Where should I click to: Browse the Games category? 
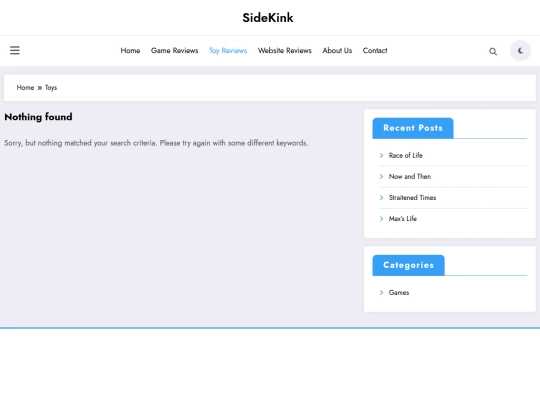coord(399,292)
